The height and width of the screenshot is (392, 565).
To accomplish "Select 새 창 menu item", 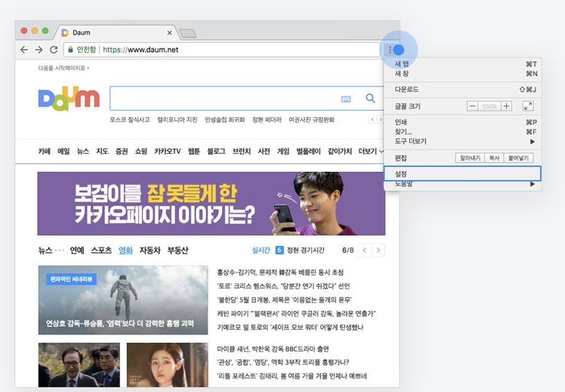I will 462,73.
